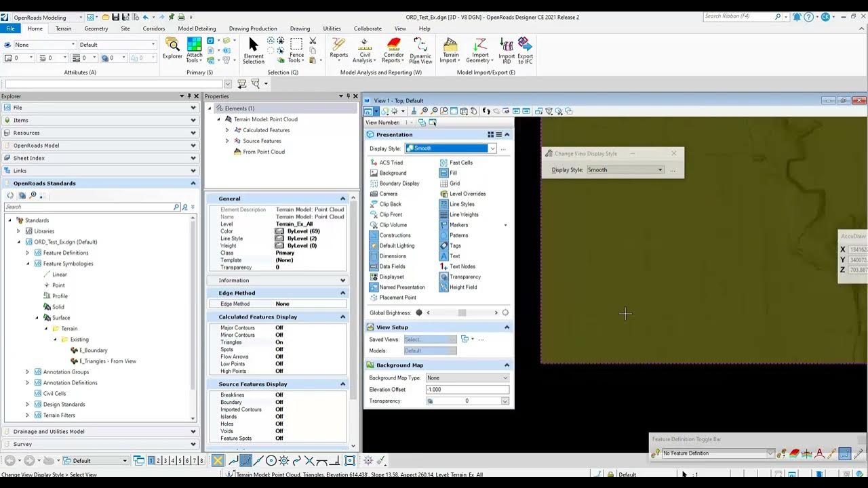Click ellipsis button next to Presentation Display Style

(503, 148)
